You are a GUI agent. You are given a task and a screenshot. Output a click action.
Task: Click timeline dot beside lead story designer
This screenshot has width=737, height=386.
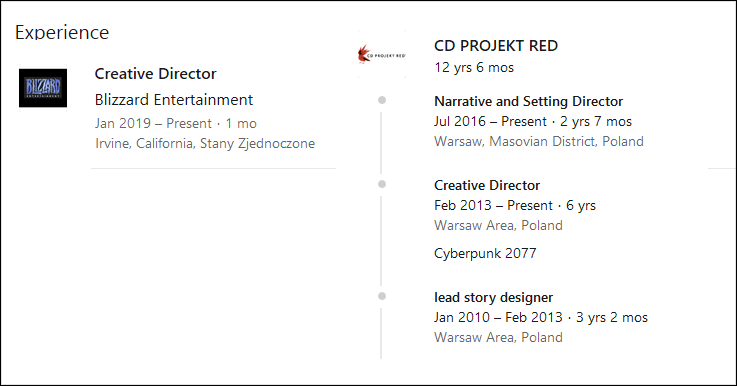tap(382, 296)
